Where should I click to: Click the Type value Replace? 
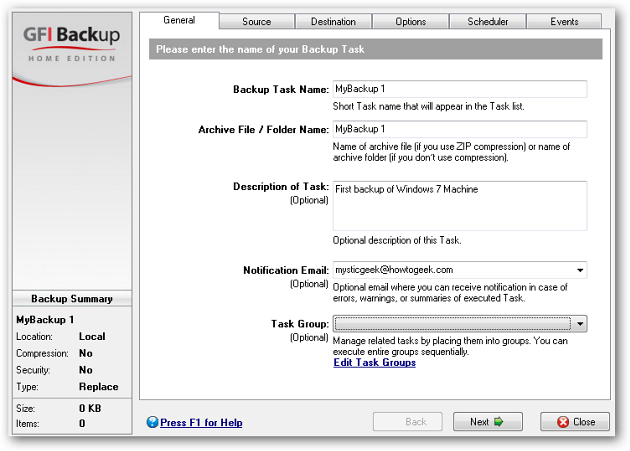point(98,387)
